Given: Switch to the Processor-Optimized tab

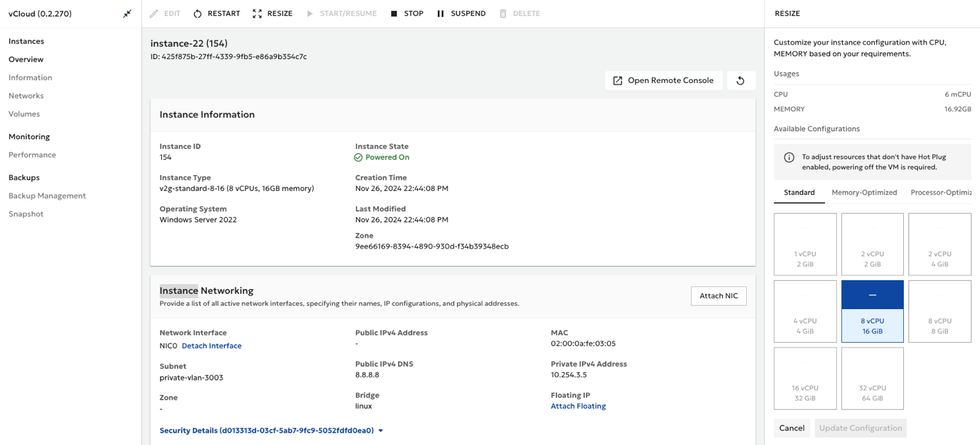Looking at the screenshot, I should pyautogui.click(x=941, y=193).
